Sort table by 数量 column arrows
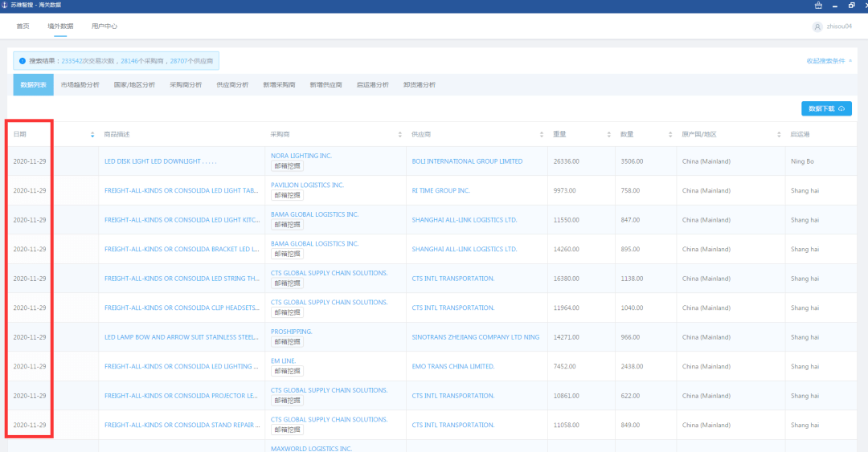The image size is (868, 452). pyautogui.click(x=669, y=134)
